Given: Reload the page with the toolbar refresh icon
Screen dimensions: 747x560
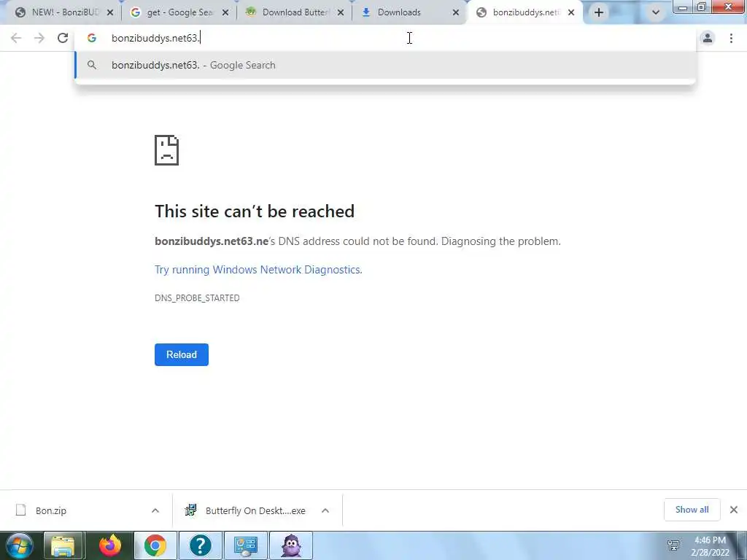Looking at the screenshot, I should pos(63,38).
